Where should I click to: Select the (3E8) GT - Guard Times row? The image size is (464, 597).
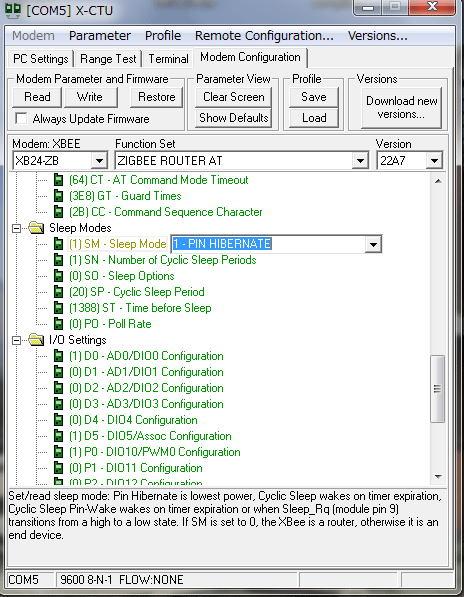(125, 196)
